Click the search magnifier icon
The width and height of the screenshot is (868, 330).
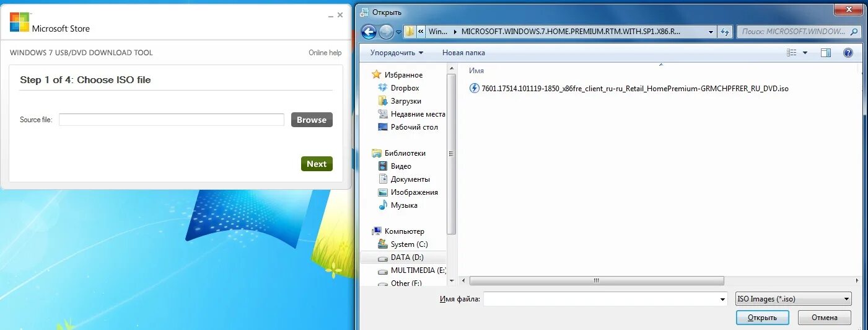pyautogui.click(x=855, y=31)
